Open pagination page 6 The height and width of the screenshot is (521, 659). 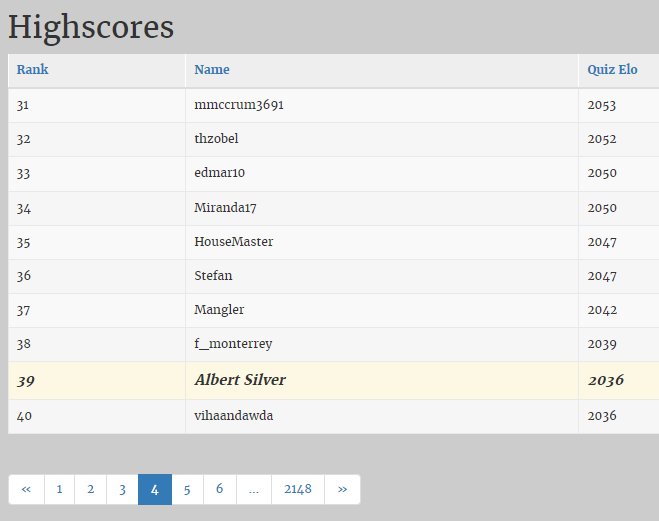pos(220,489)
